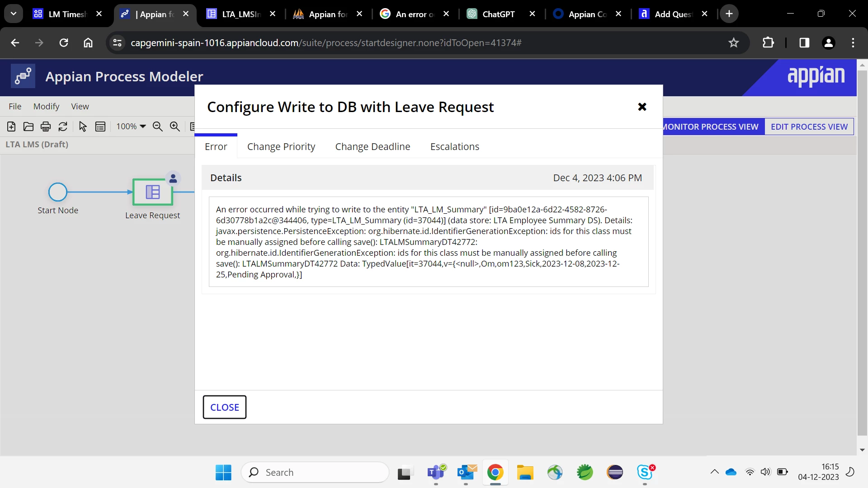Switch to the LM Timesheet browser tab
This screenshot has height=488, width=868.
point(67,14)
